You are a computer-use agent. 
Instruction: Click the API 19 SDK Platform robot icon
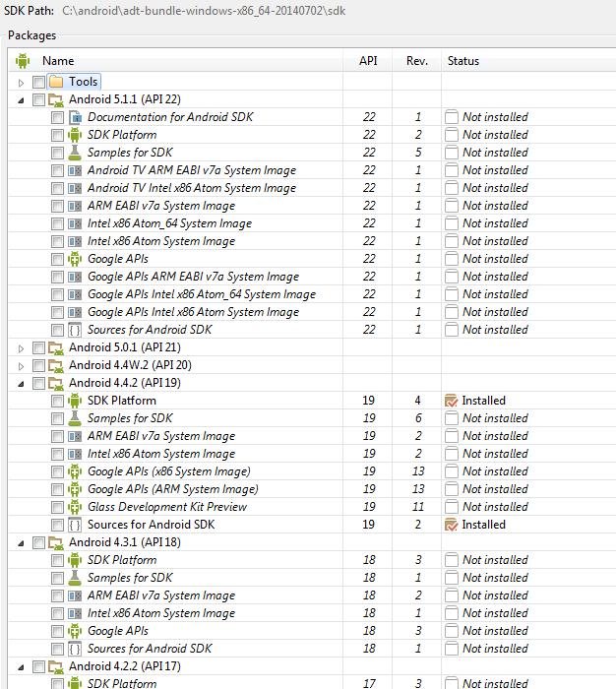click(x=75, y=401)
